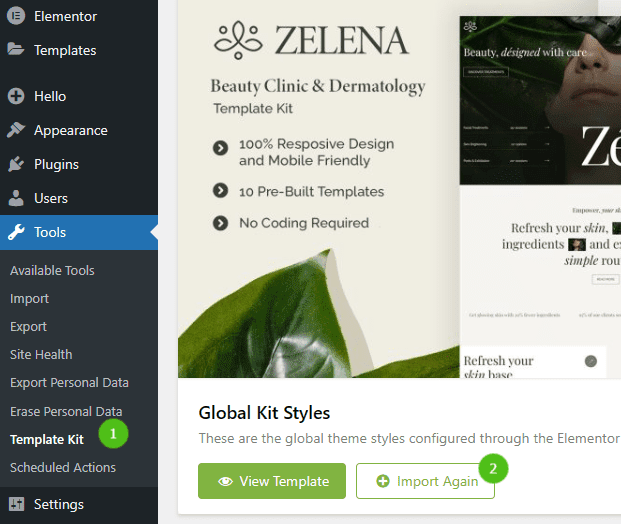The width and height of the screenshot is (621, 524).
Task: Click the Global Kit Styles heading
Action: 264,412
